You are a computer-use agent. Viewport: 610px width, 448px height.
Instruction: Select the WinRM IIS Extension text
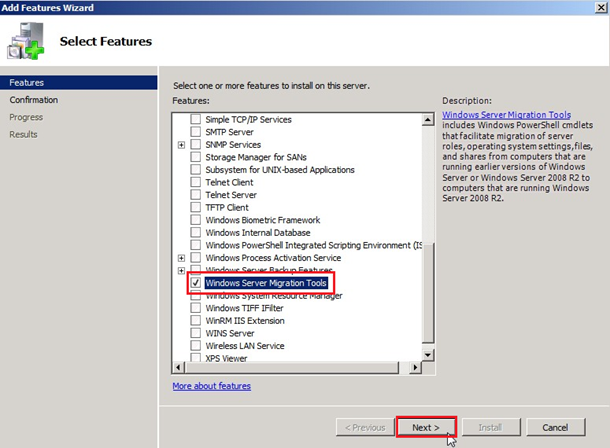click(245, 320)
